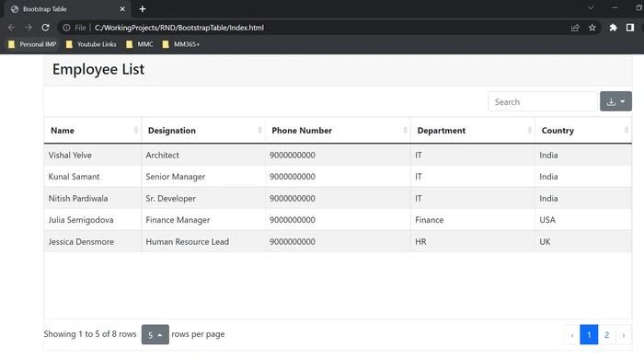Viewport: 644px width, 359px height.
Task: Open a new browser tab
Action: click(x=143, y=9)
